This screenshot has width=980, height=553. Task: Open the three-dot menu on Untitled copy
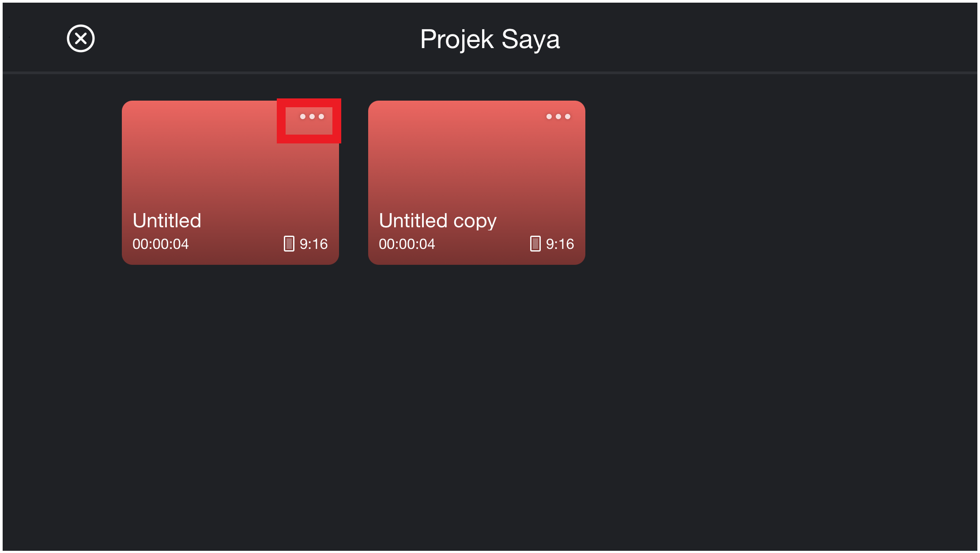(558, 117)
